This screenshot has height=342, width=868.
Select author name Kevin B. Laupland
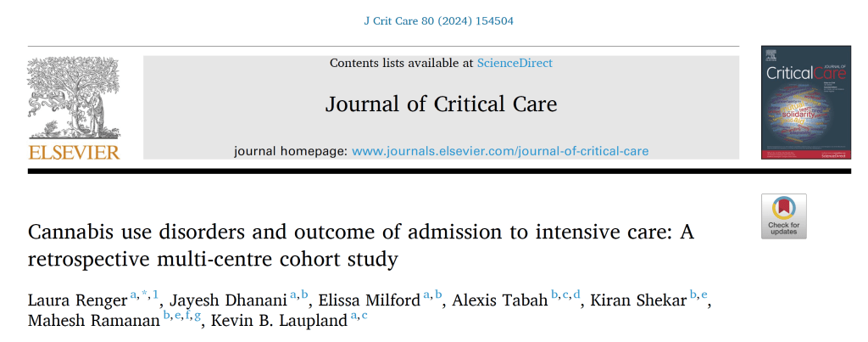[276, 322]
